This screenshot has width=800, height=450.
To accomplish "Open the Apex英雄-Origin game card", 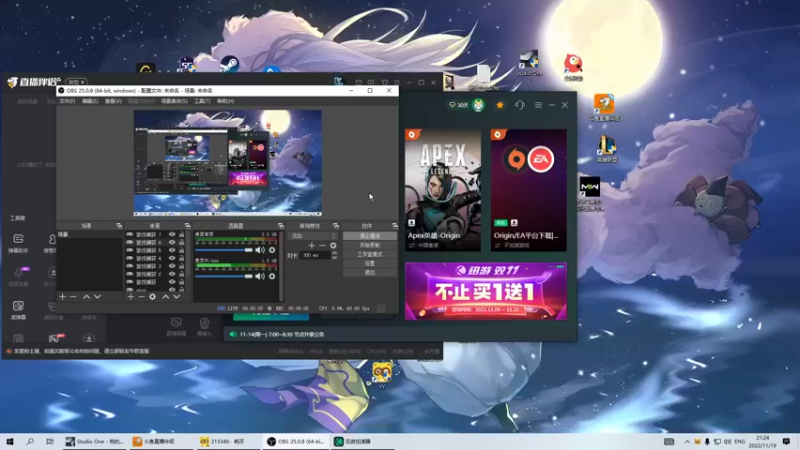I will [x=443, y=190].
